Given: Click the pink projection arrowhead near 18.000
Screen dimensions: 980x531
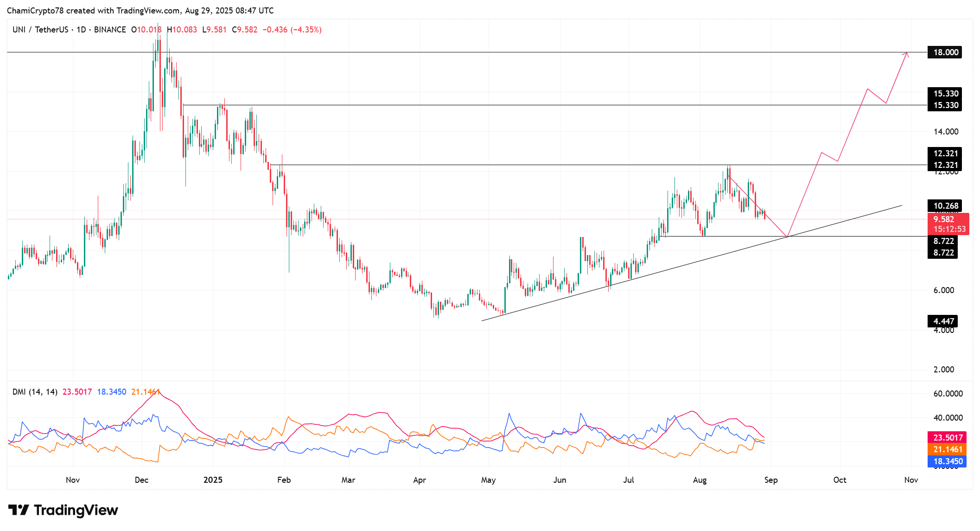Looking at the screenshot, I should (x=906, y=54).
